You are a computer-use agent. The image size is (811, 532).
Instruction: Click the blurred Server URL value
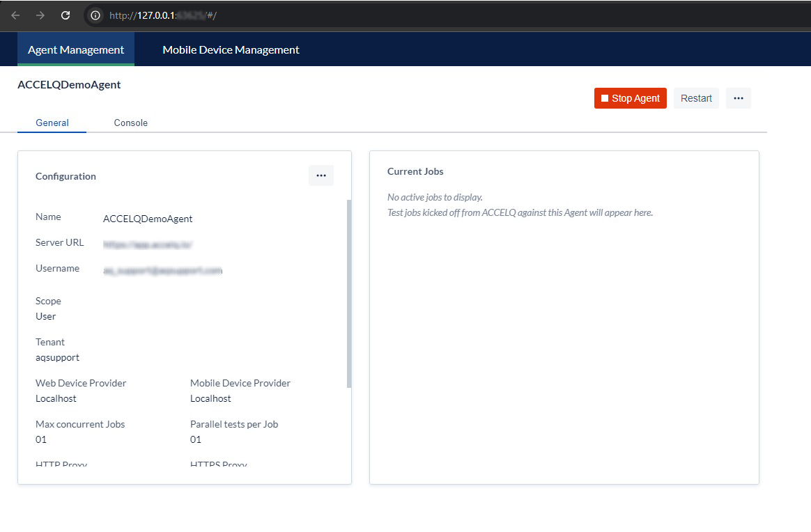(148, 244)
